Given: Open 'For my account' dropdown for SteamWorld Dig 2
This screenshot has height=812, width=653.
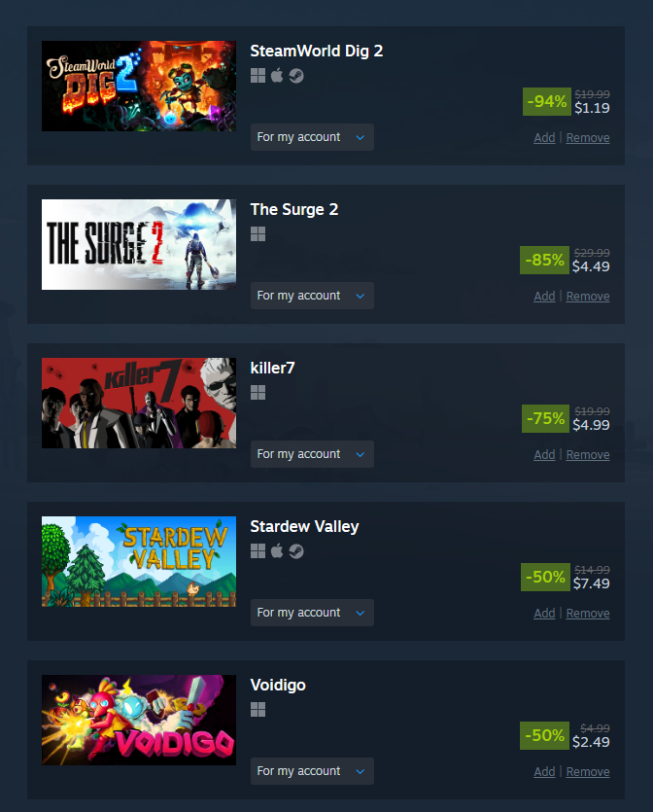Looking at the screenshot, I should (312, 137).
